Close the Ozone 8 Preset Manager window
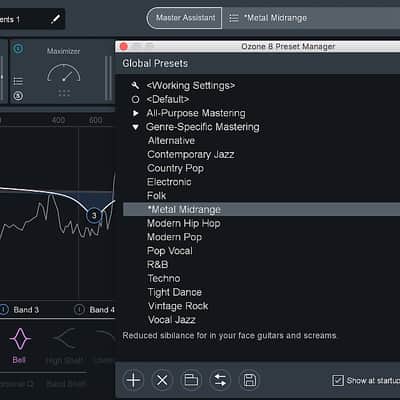Viewport: 400px width, 400px height. coord(124,46)
